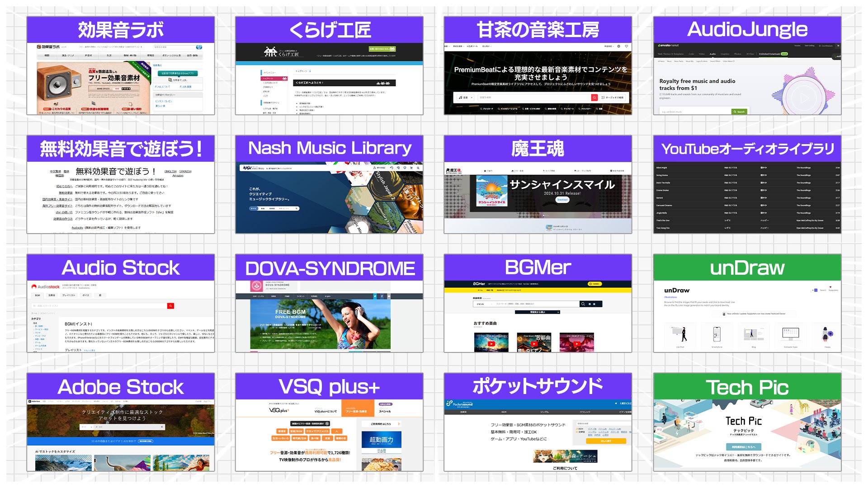Click the Download button on 魔王魂 banner
This screenshot has height=488, width=868.
click(562, 200)
